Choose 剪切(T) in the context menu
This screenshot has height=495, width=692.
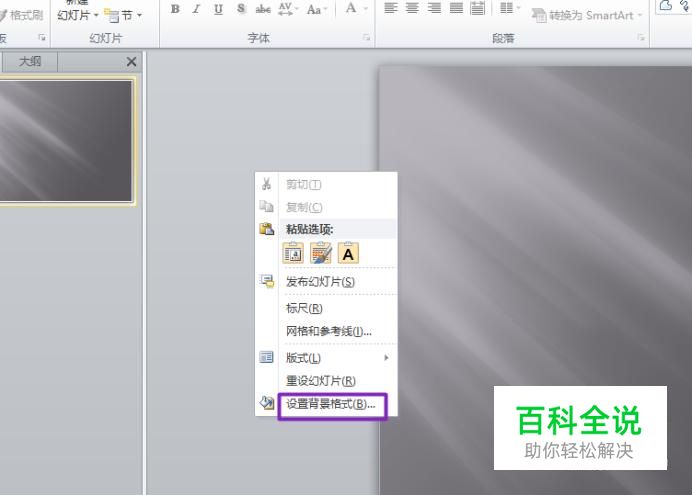click(326, 184)
